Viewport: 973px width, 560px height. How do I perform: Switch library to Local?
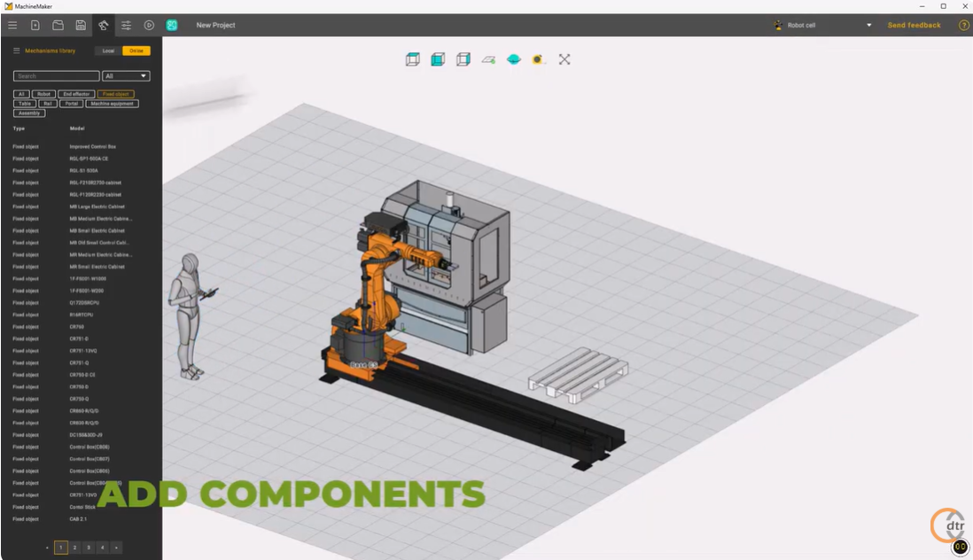[109, 51]
